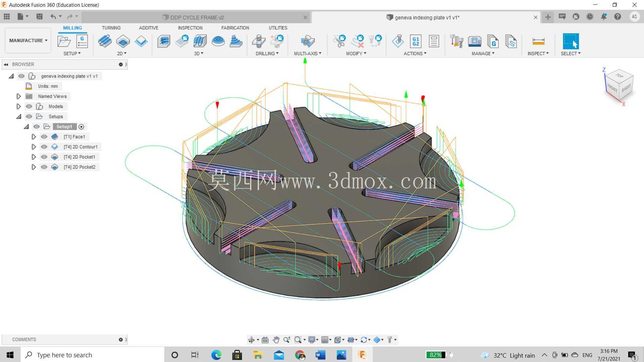Select the 3D Contour toolpath icon
Viewport: 644px width, 362px height.
(x=218, y=41)
